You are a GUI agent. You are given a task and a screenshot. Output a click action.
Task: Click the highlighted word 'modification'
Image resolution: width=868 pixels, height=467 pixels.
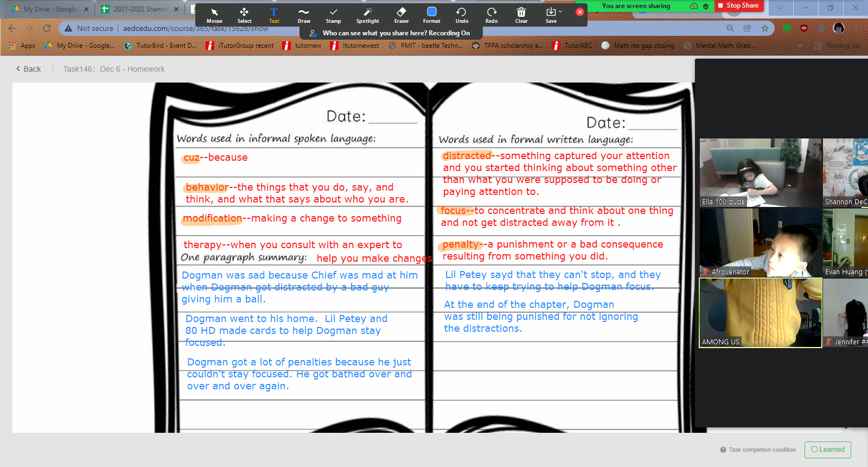[x=212, y=218]
